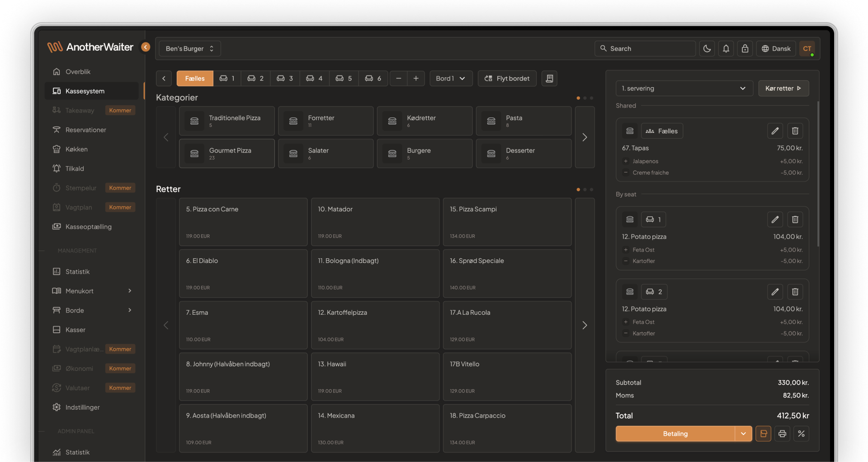Image resolution: width=868 pixels, height=462 pixels.
Task: Open Tilkald in the sidebar
Action: (x=91, y=169)
